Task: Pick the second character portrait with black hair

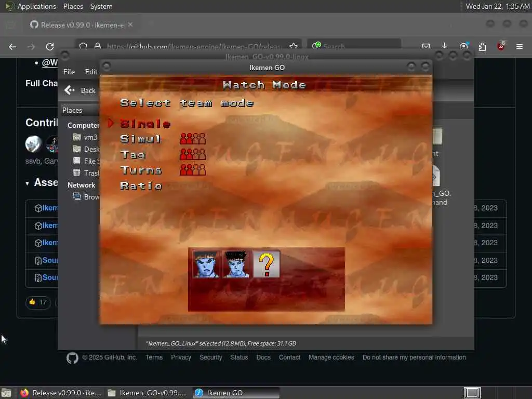Action: point(236,264)
